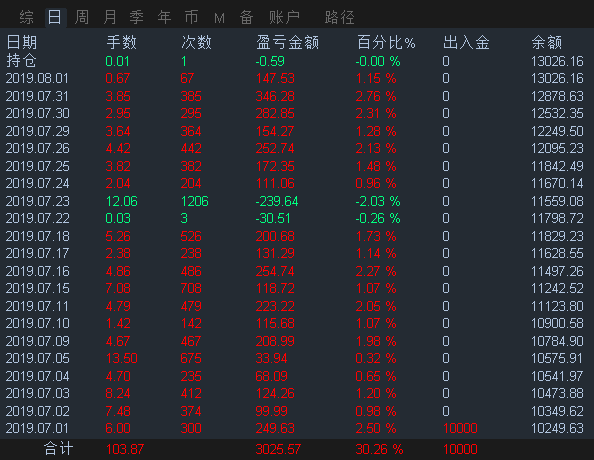
Task: Open the 路径 path tab
Action: point(339,17)
